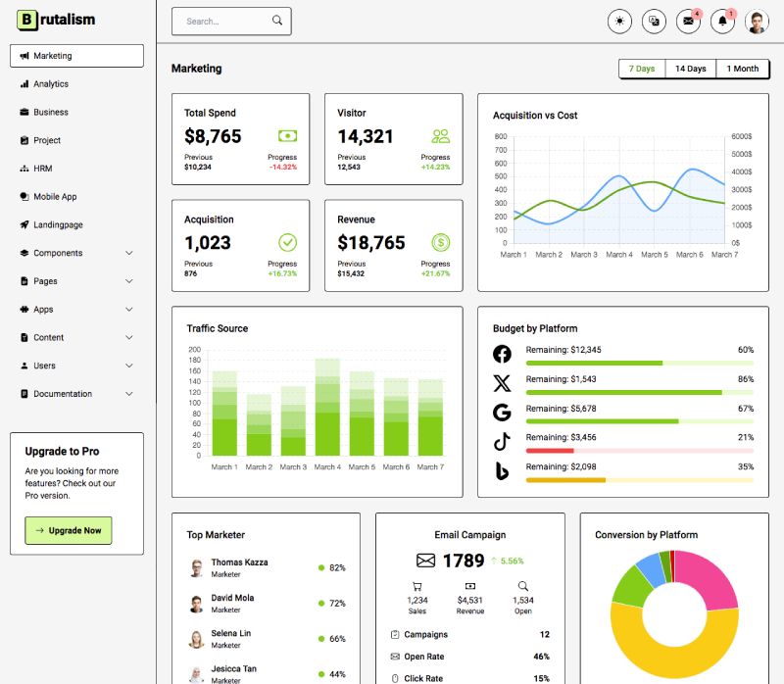The width and height of the screenshot is (784, 684).
Task: Expand the Pages sidebar section
Action: pos(76,281)
